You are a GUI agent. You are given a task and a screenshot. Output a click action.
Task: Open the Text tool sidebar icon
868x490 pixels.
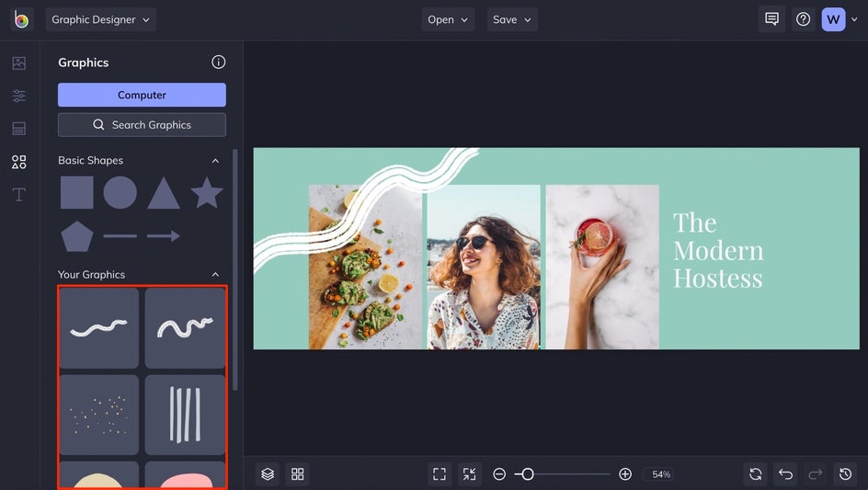[x=18, y=194]
